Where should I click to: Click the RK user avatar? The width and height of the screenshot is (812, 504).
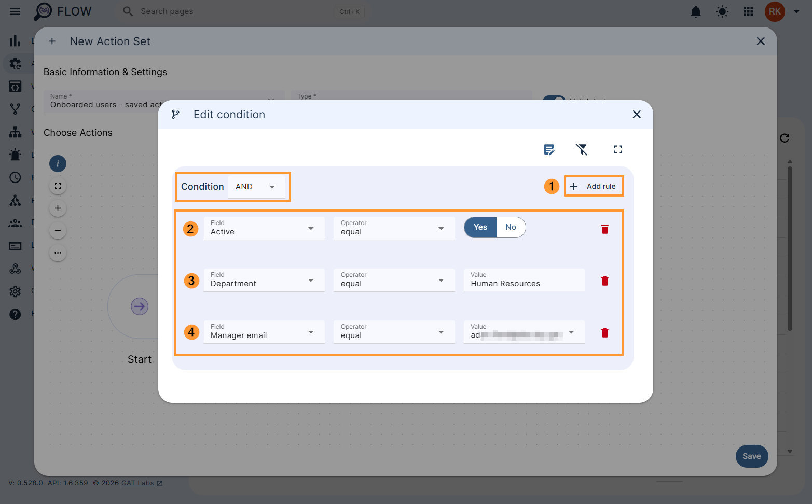pos(775,11)
